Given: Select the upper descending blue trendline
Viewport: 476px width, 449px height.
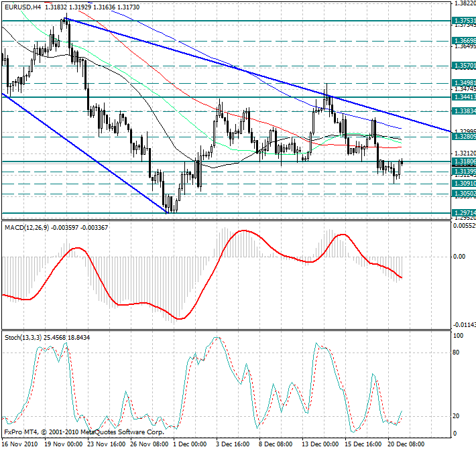Looking at the screenshot, I should point(257,75).
